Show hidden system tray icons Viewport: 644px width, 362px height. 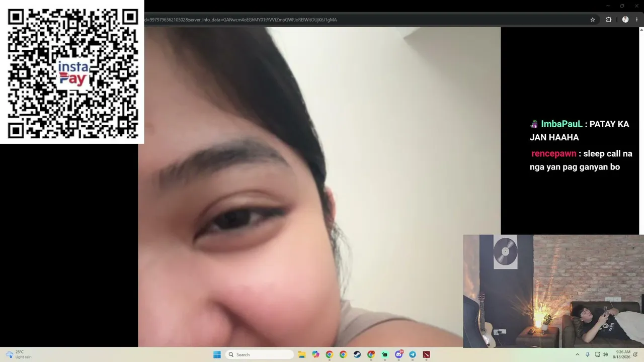point(577,354)
